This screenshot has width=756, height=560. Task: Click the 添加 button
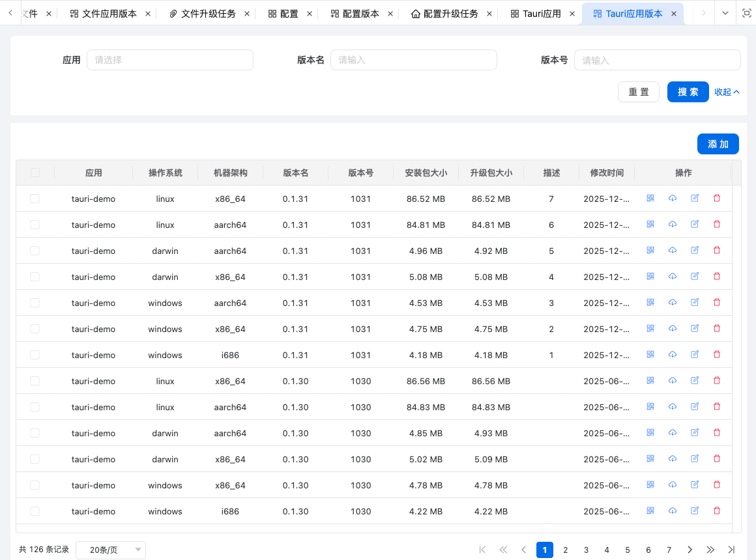[x=718, y=144]
